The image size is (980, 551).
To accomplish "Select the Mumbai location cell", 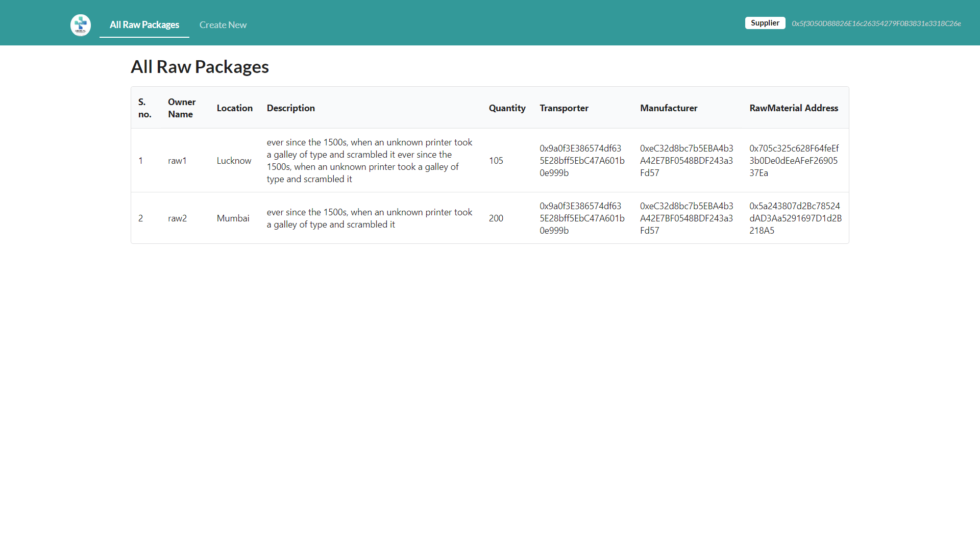I will (233, 218).
